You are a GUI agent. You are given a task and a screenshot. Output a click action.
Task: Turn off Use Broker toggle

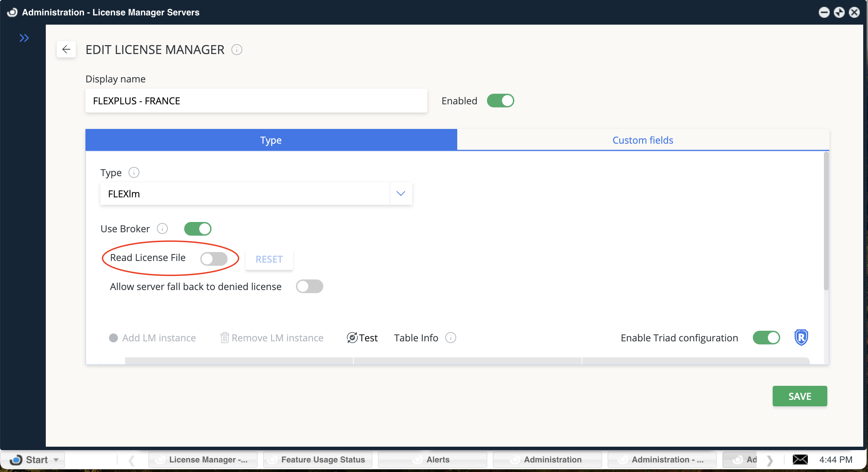(198, 229)
